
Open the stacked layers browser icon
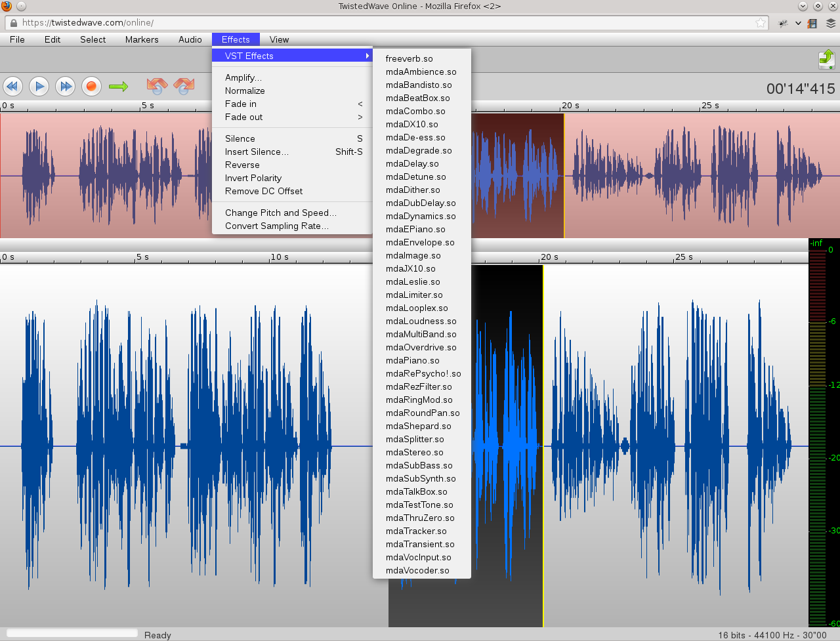point(830,23)
